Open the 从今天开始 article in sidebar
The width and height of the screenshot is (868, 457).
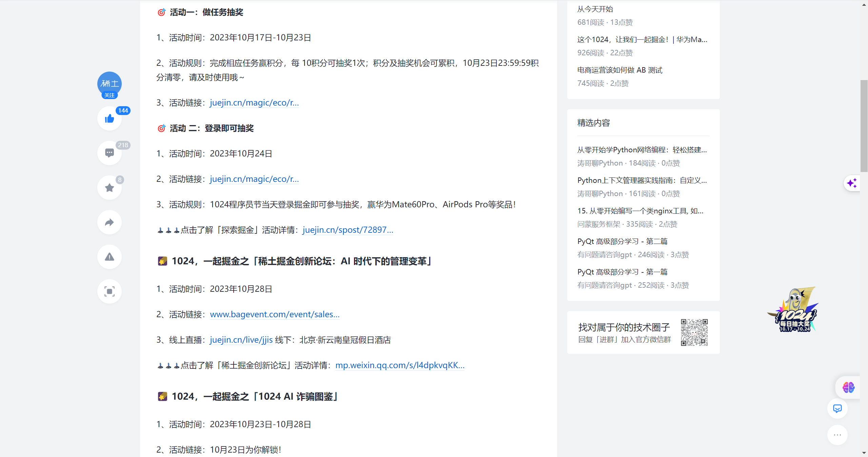point(594,9)
